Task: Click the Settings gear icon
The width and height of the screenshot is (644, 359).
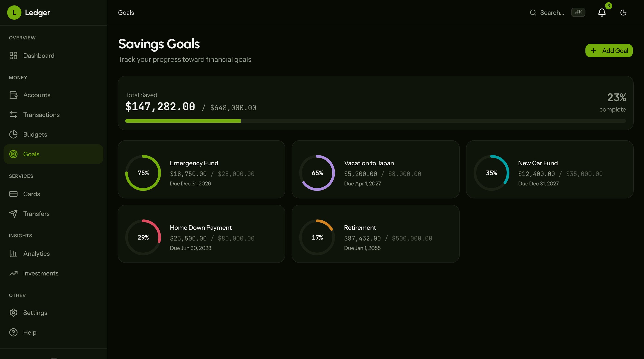Action: point(13,313)
